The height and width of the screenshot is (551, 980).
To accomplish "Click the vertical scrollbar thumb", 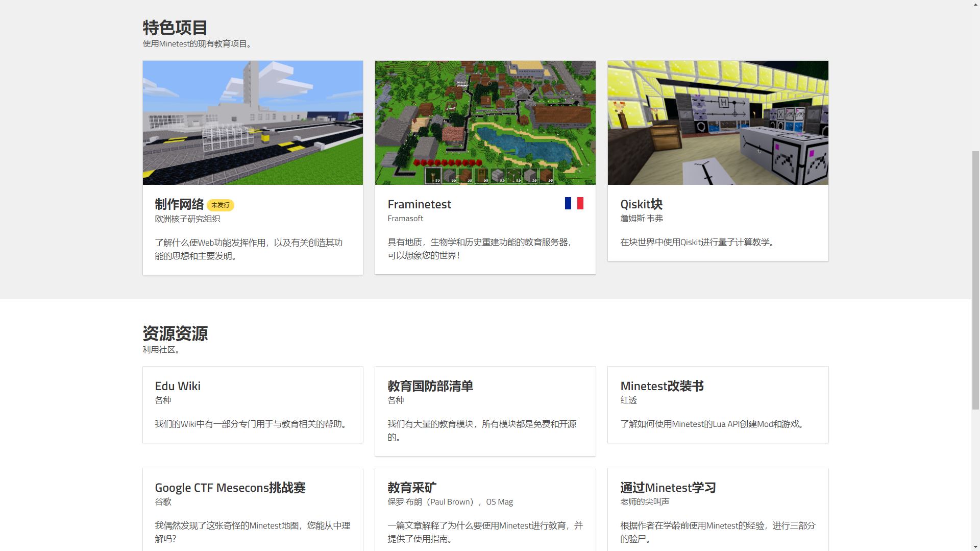I will pos(975,280).
